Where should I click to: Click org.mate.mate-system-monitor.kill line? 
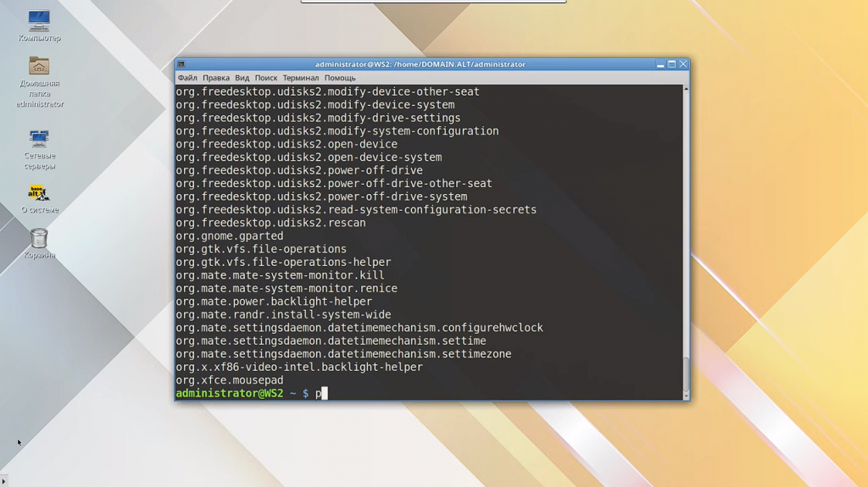pyautogui.click(x=280, y=275)
